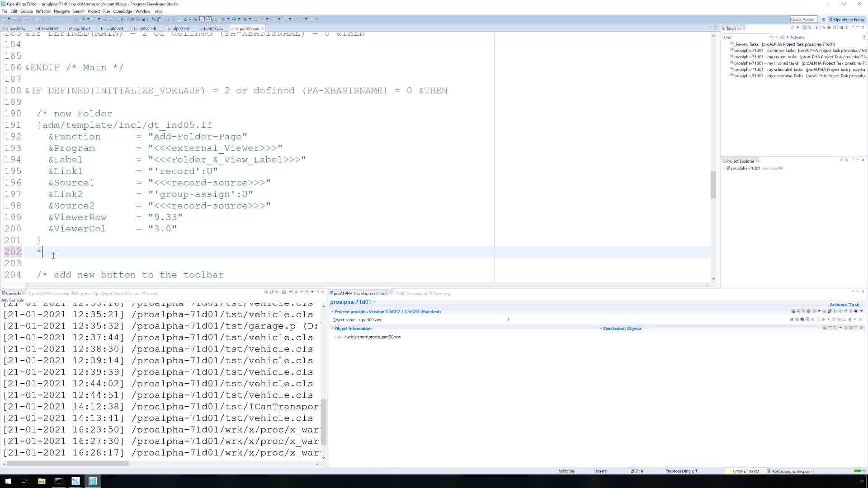Click the console vertical scrollbar thumb
Screen dimensions: 868x488
(x=323, y=422)
